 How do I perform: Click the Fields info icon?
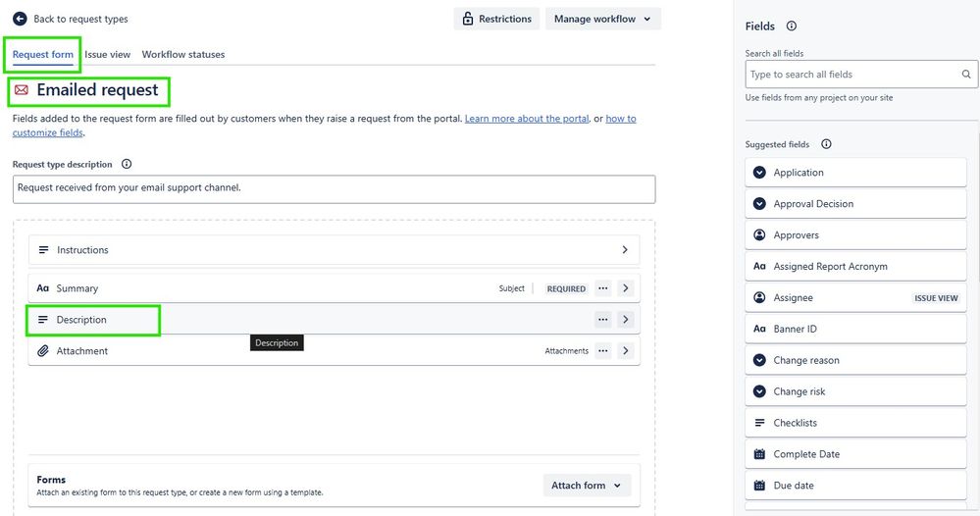point(792,26)
